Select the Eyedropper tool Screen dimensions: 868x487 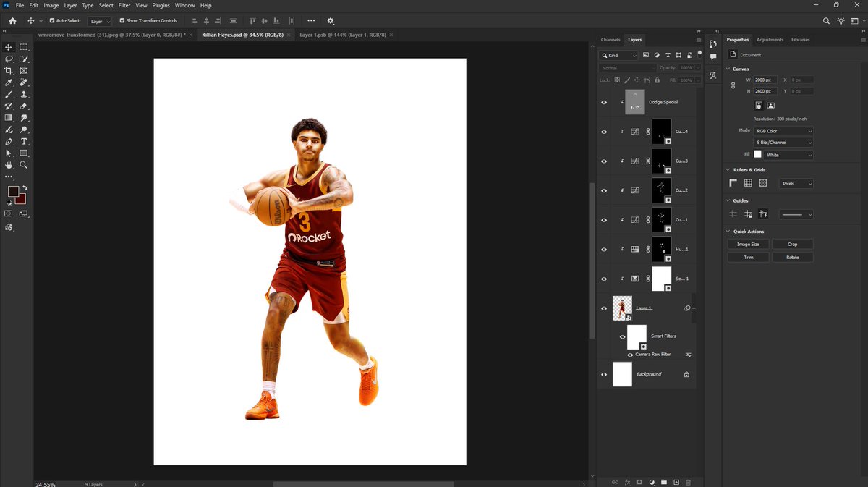(x=9, y=82)
